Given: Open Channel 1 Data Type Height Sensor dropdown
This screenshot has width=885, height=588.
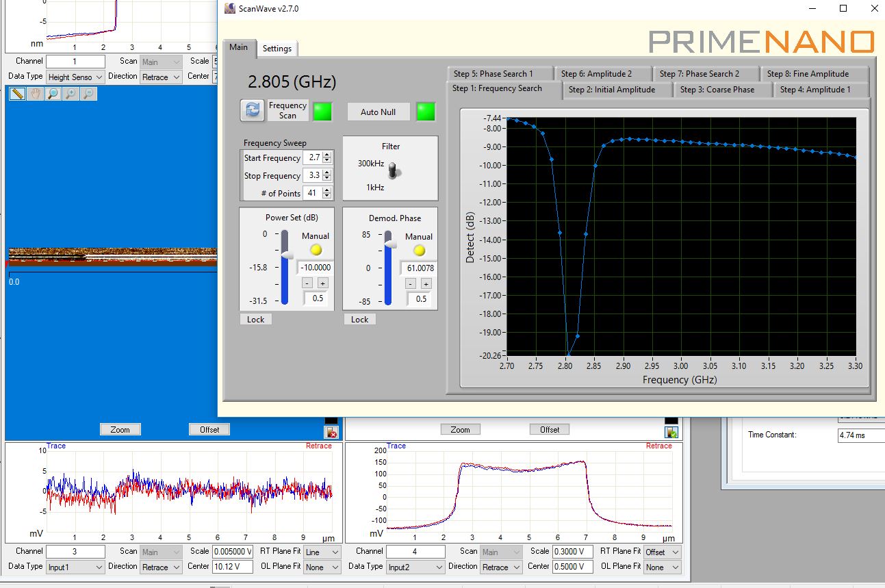Looking at the screenshot, I should (75, 77).
